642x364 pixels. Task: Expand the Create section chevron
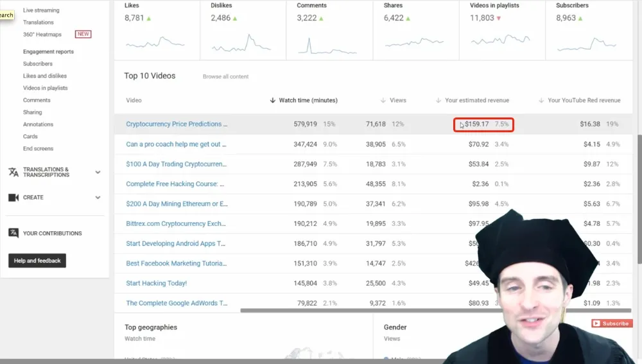pyautogui.click(x=98, y=197)
